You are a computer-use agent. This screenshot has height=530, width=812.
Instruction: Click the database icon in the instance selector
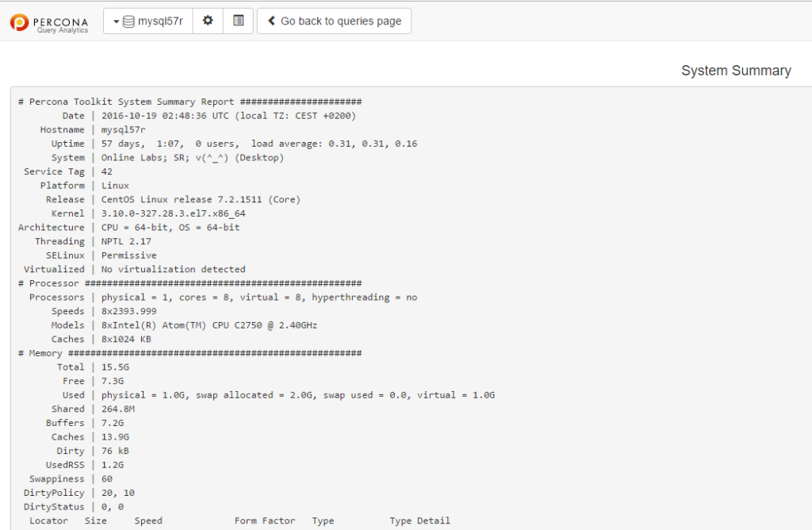(128, 21)
